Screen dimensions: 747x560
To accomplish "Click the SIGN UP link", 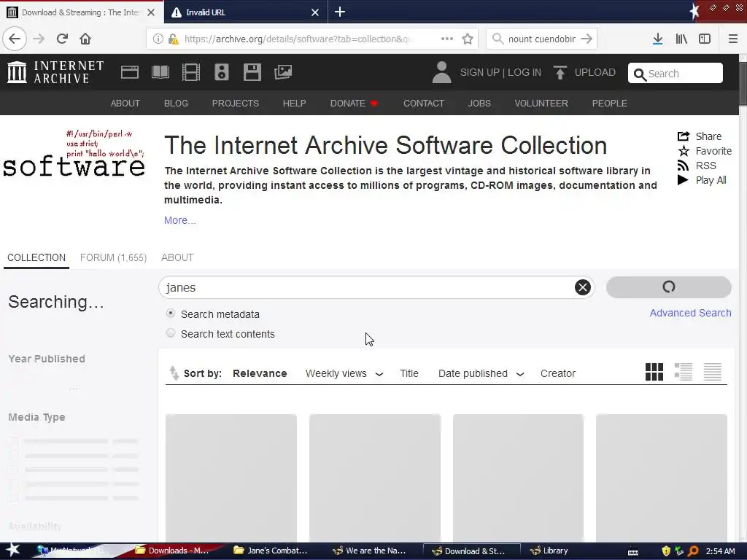I will pyautogui.click(x=479, y=72).
